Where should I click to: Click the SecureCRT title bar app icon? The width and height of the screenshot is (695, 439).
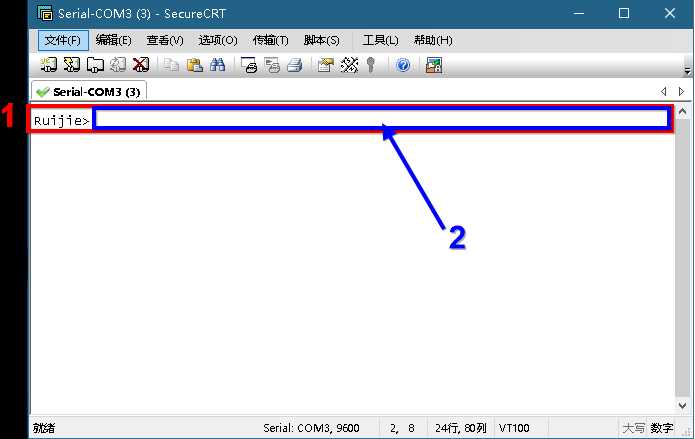(45, 13)
